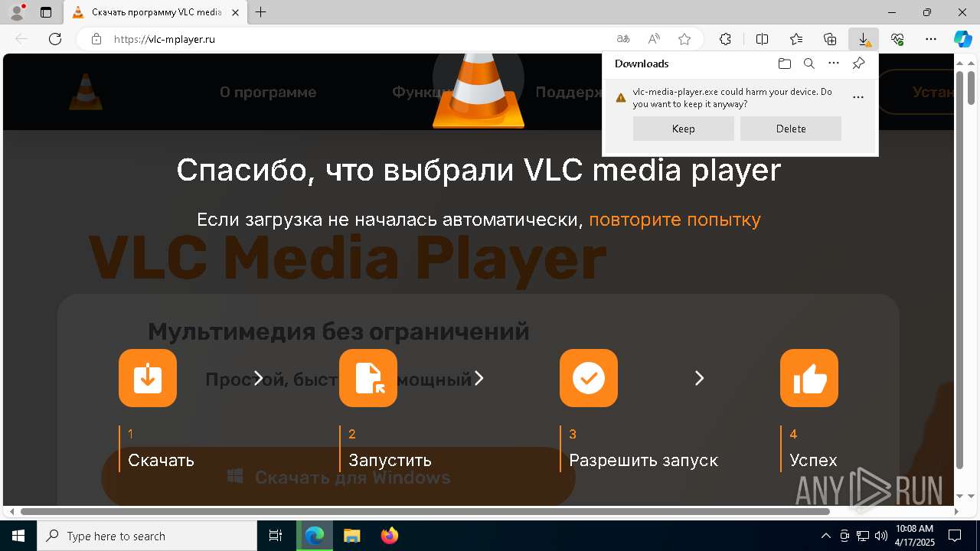
Task: View site information lock icon
Action: point(96,39)
